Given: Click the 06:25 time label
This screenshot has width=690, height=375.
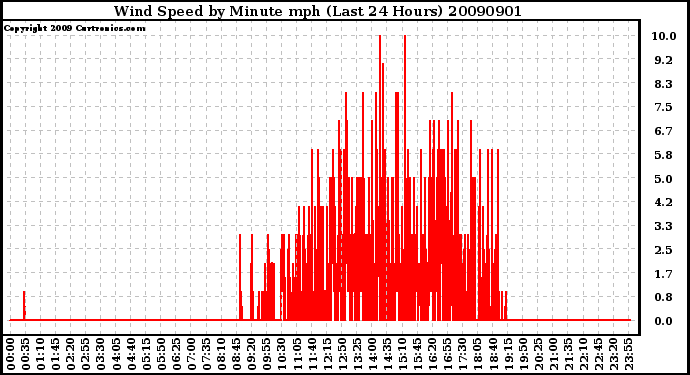Looking at the screenshot, I should pos(176,354).
